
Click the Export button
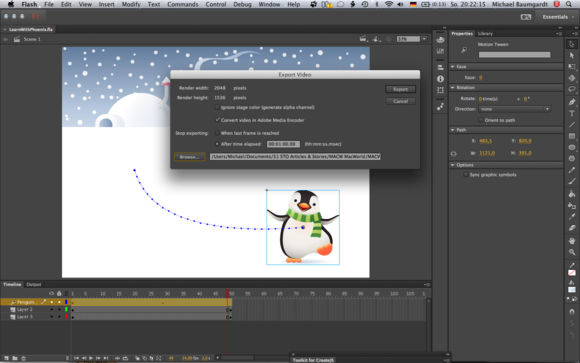coord(401,89)
